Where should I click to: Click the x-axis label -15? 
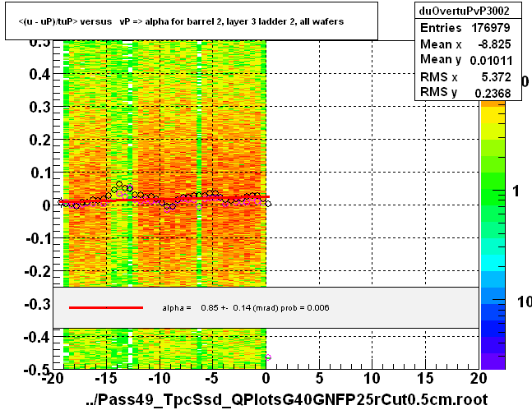pyautogui.click(x=106, y=378)
